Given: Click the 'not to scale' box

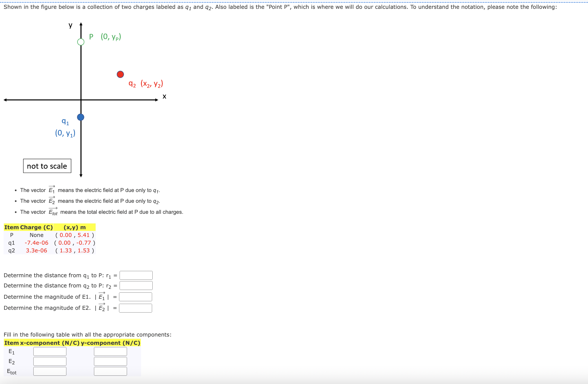Looking at the screenshot, I should click(47, 166).
